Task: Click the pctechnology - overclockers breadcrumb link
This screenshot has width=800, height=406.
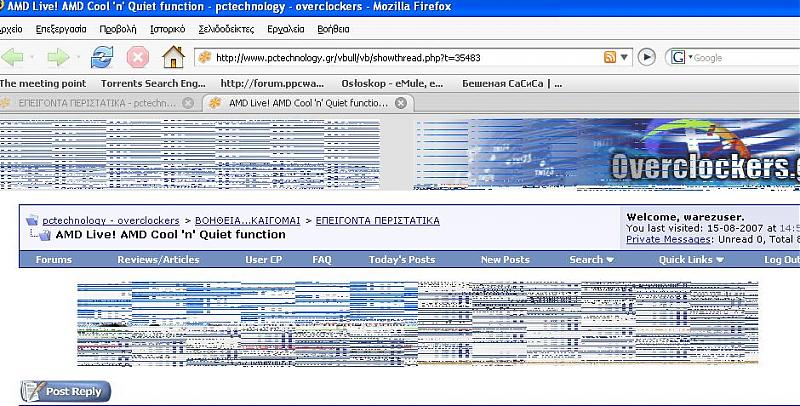Action: 111,220
